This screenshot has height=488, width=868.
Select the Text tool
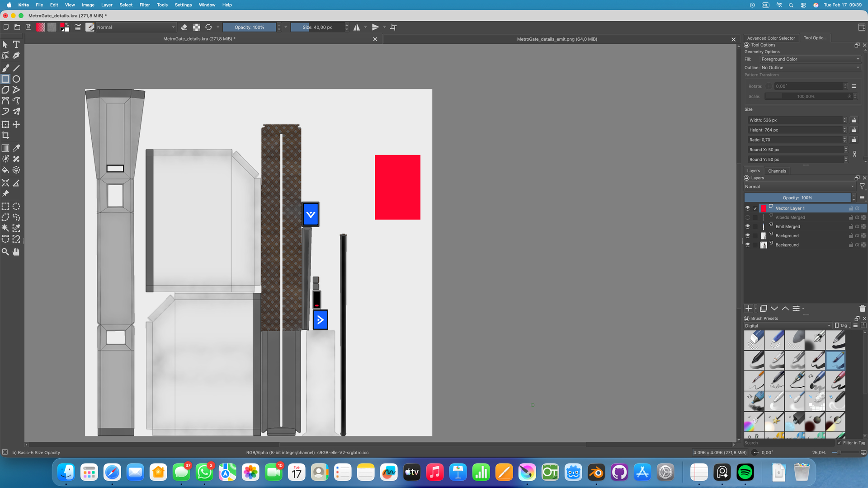pos(16,44)
